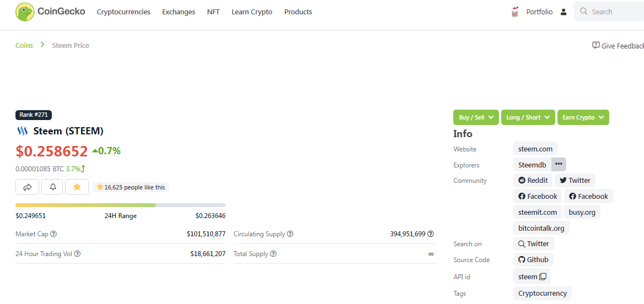
Task: Click the $0.263646 high price value
Action: coord(210,216)
